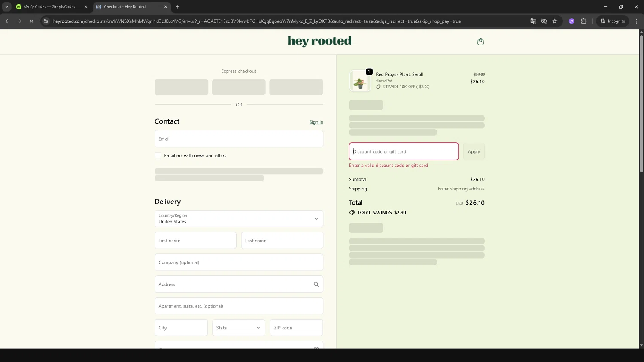
Task: Click the Grow Pot variant label
Action: 384,81
